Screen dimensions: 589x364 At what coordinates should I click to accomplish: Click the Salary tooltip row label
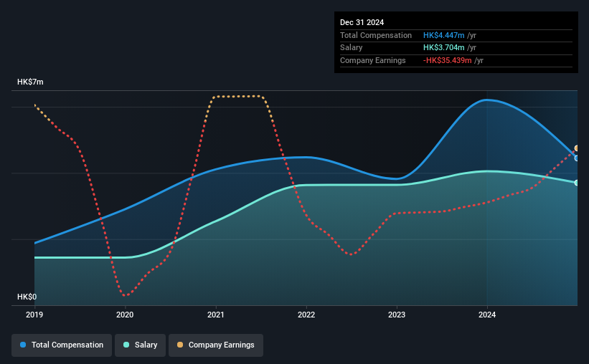click(x=352, y=48)
